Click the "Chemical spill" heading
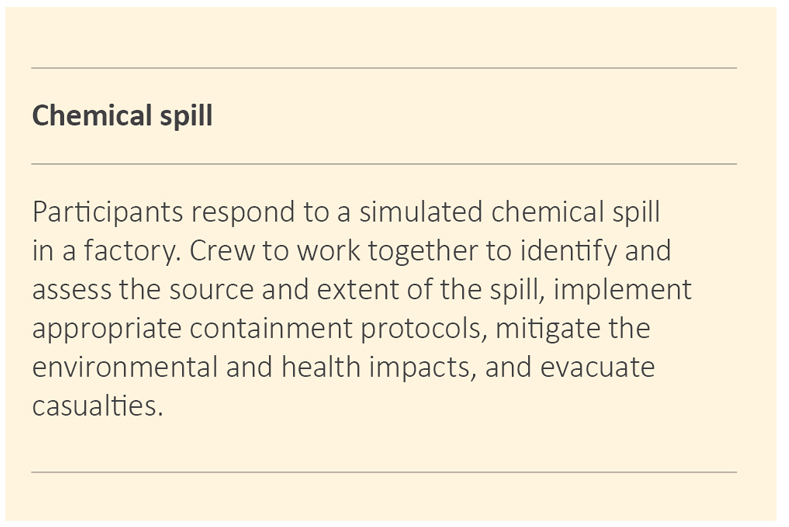 coord(122,116)
